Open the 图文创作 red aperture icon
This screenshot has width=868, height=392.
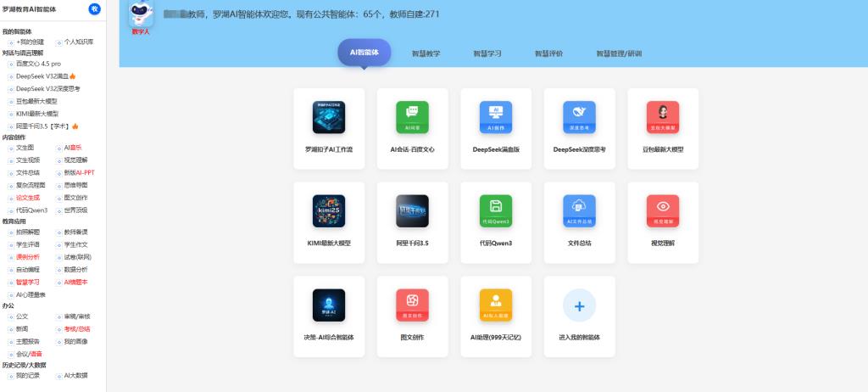coord(413,305)
